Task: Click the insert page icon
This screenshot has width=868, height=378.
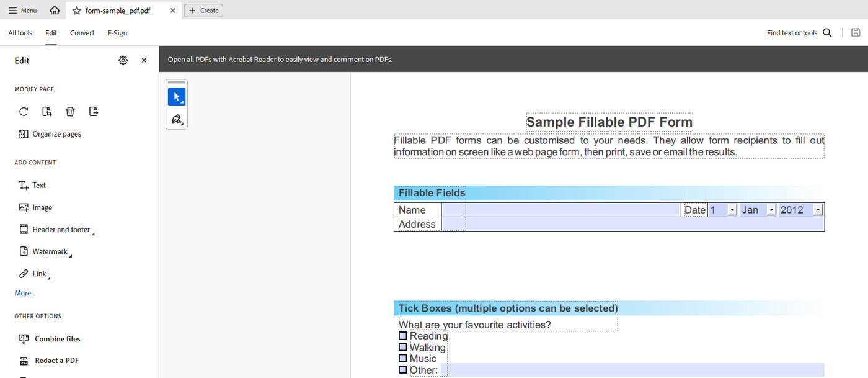Action: tap(46, 112)
